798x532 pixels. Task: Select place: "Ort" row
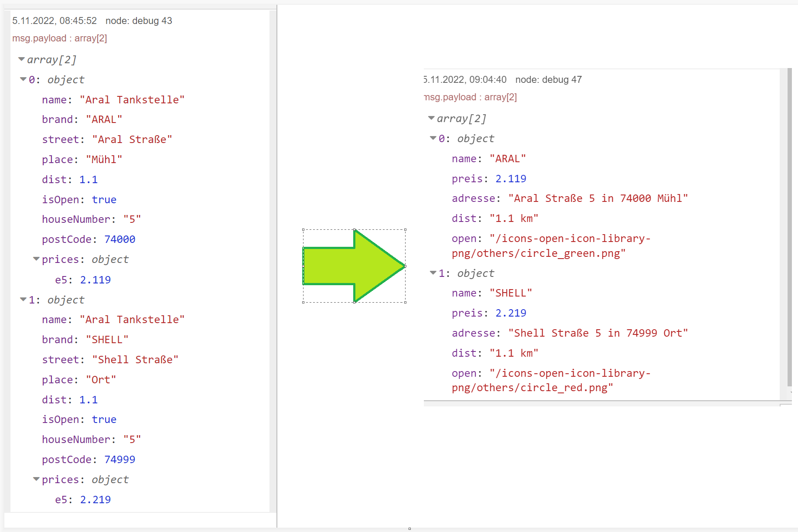point(79,380)
